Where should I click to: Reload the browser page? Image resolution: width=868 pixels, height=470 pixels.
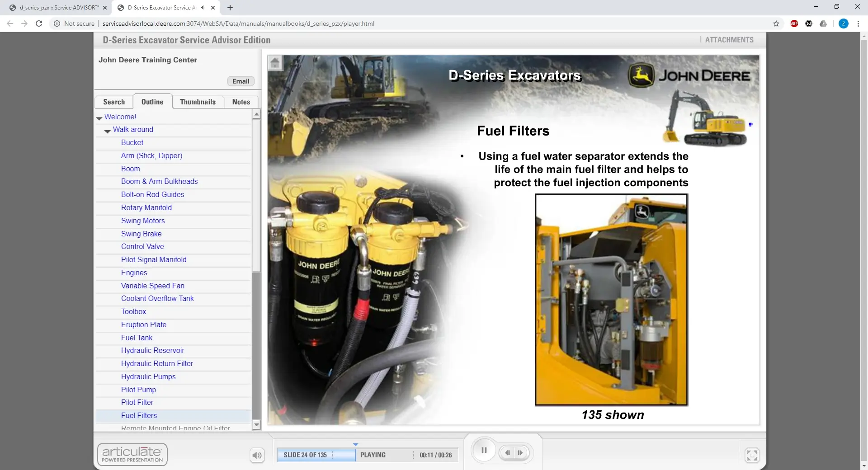pos(39,23)
